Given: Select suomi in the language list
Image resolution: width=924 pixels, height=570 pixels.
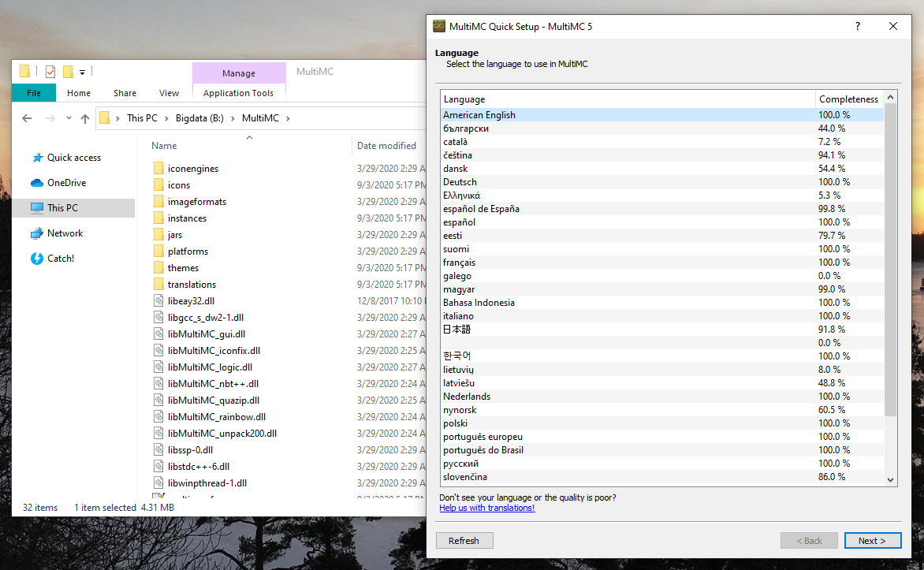Looking at the screenshot, I should pyautogui.click(x=661, y=249).
